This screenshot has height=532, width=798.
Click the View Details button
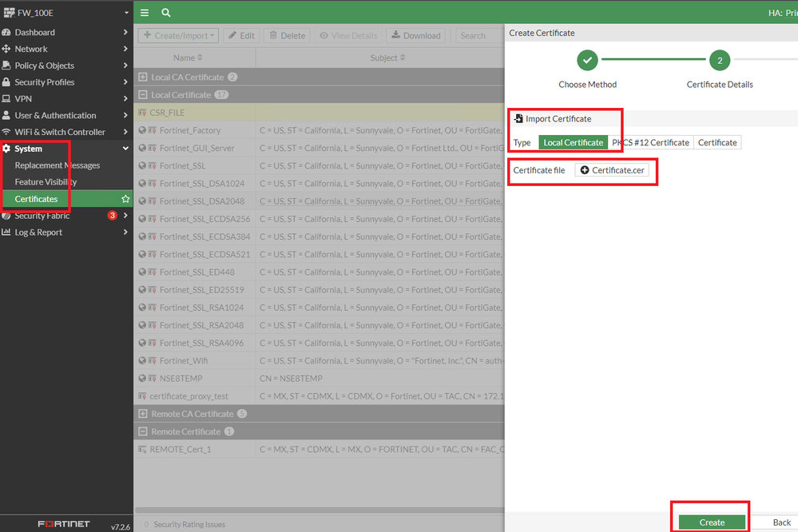pos(348,36)
